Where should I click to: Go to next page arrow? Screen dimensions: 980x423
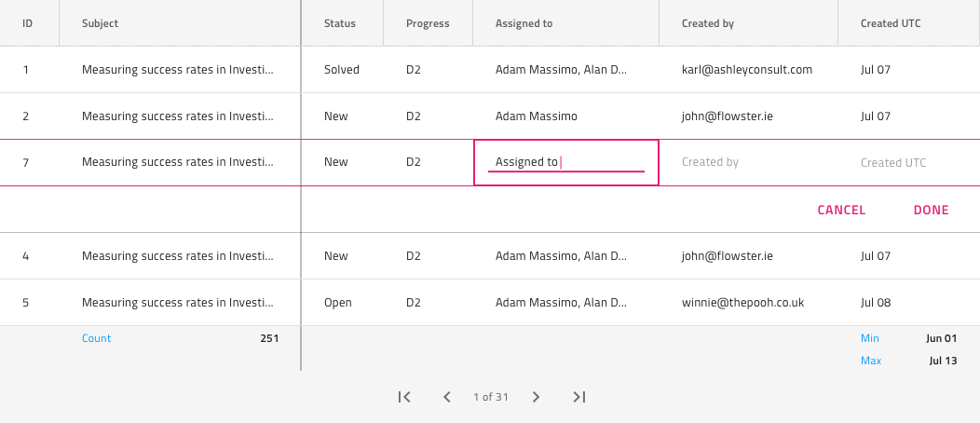tap(536, 397)
